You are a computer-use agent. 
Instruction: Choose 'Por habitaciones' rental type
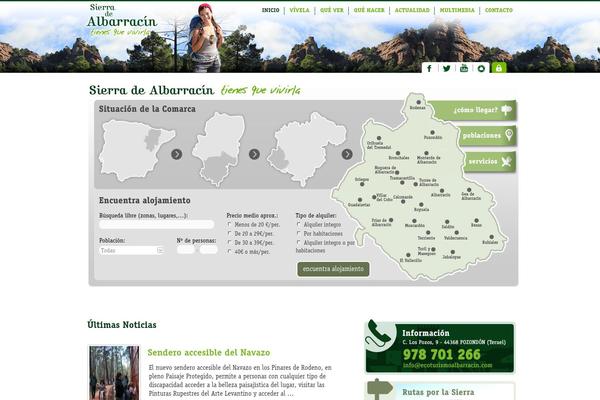coord(298,233)
